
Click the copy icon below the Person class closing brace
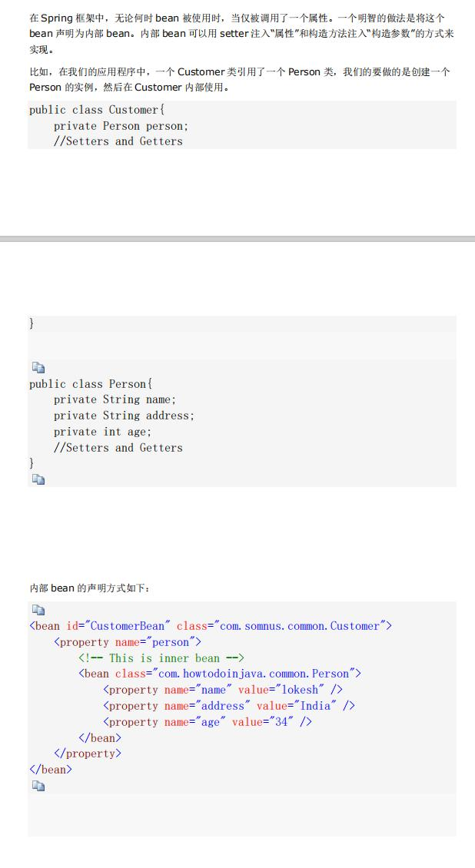point(38,479)
